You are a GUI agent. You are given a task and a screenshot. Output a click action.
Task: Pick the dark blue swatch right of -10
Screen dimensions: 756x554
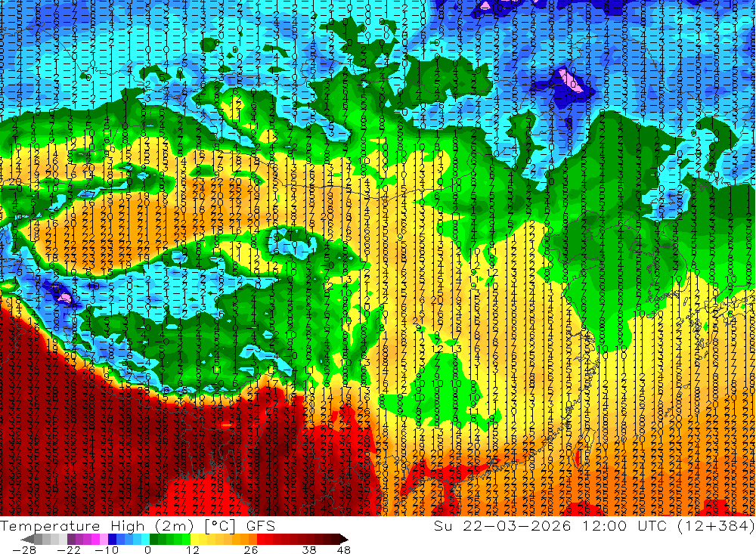[x=113, y=540]
